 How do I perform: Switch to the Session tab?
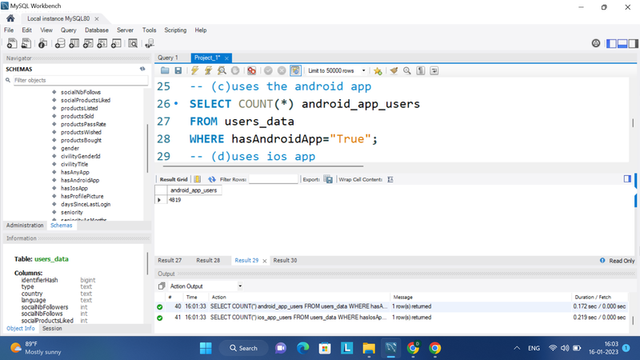coord(52,329)
